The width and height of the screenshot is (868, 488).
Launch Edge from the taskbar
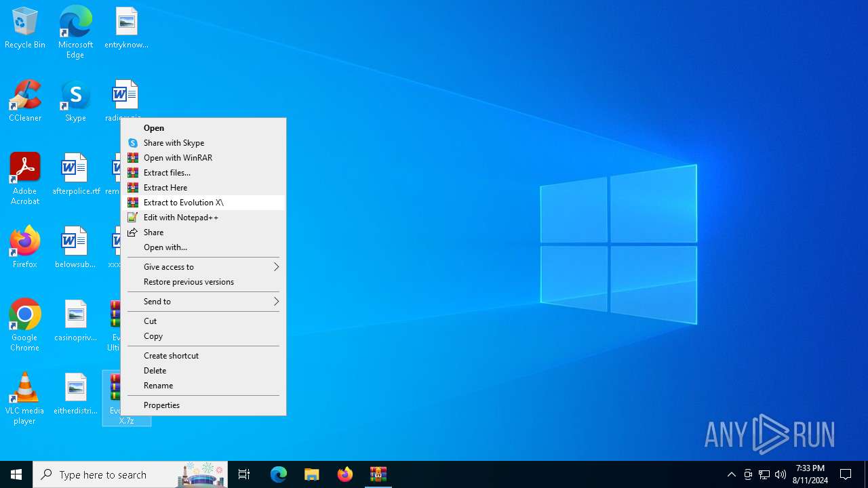pyautogui.click(x=279, y=474)
